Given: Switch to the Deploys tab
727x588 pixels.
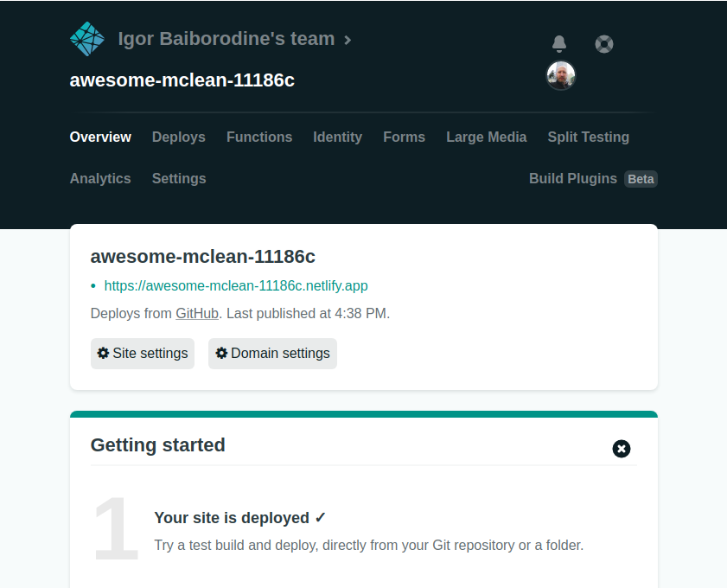Looking at the screenshot, I should 178,137.
